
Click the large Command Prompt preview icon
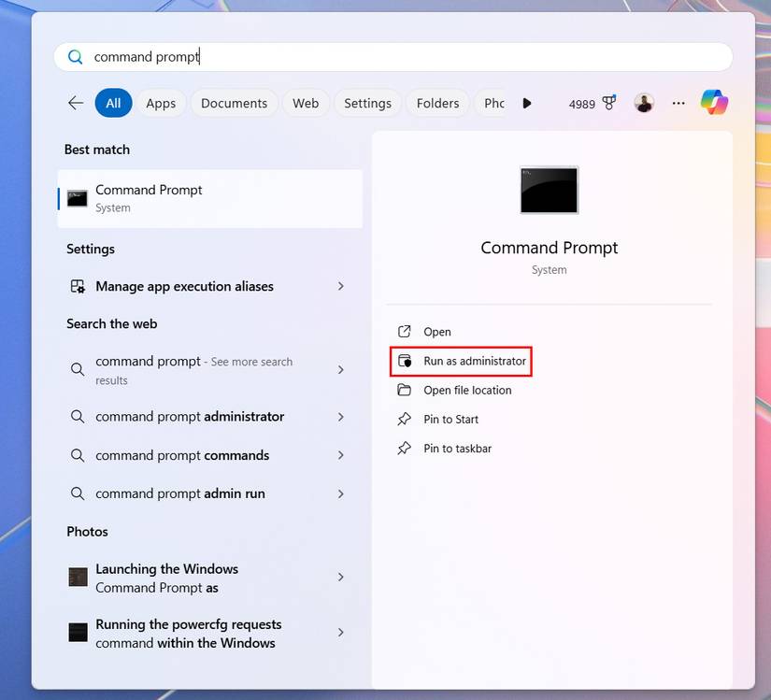click(549, 190)
